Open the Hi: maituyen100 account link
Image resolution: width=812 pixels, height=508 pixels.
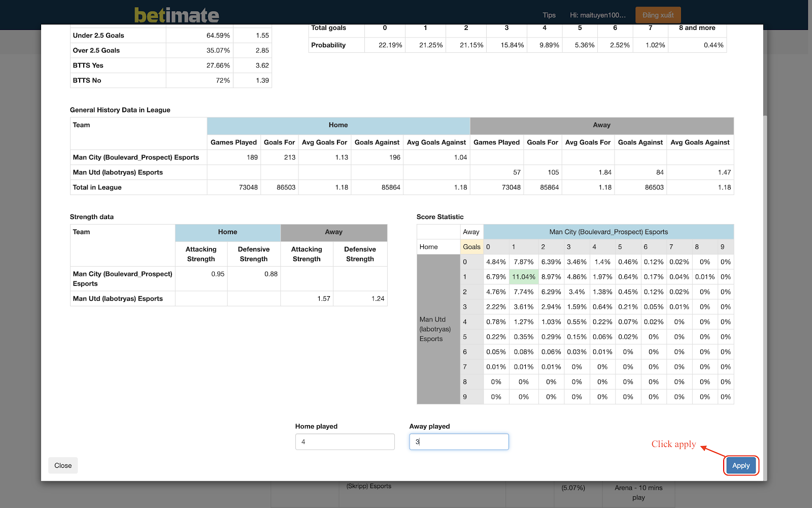pos(597,15)
